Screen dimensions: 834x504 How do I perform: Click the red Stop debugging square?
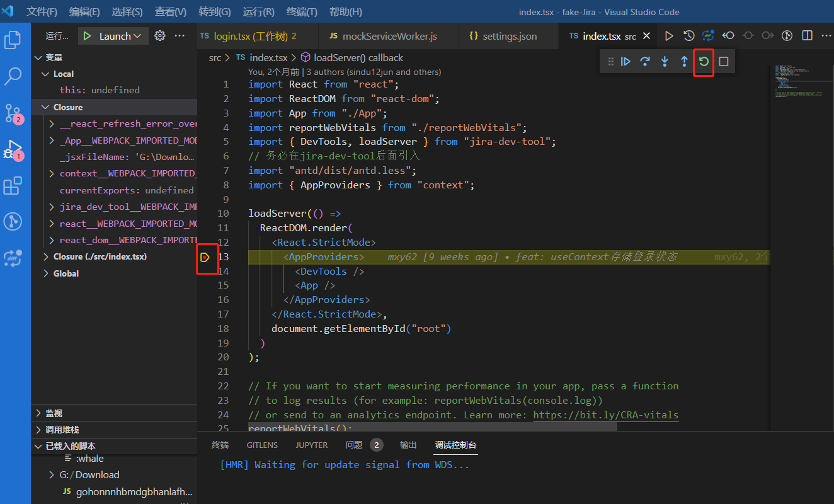pyautogui.click(x=723, y=62)
